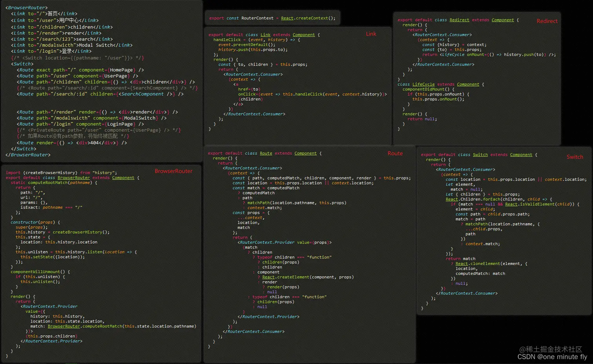593x364 pixels.
Task: Click the Link to="/render" line
Action: [x=56, y=33]
